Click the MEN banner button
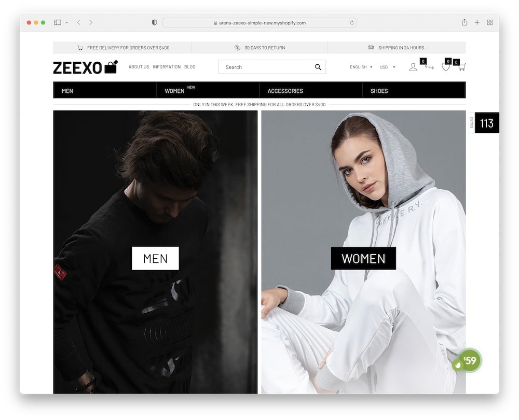This screenshot has height=420, width=519. point(155,258)
